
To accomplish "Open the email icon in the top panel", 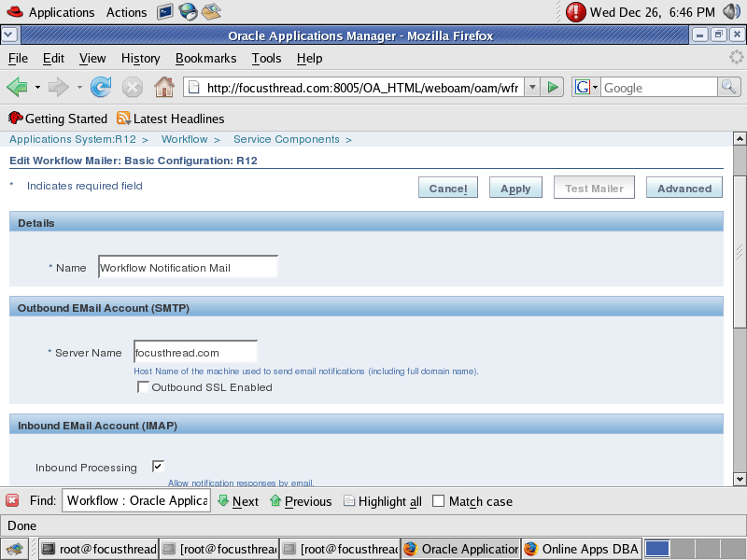I will coord(210,12).
